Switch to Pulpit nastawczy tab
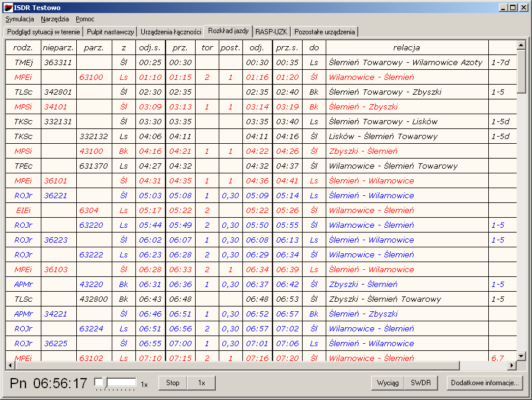The image size is (532, 400). tap(111, 31)
